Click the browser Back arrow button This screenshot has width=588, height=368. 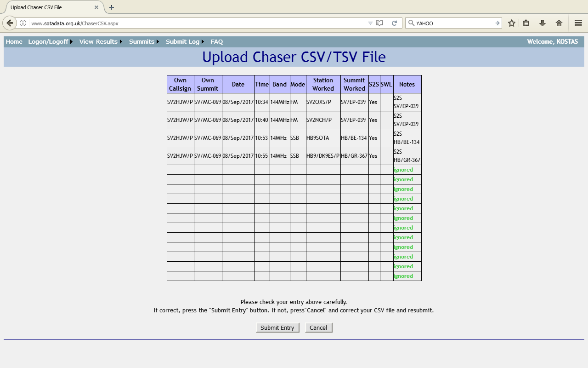point(10,23)
